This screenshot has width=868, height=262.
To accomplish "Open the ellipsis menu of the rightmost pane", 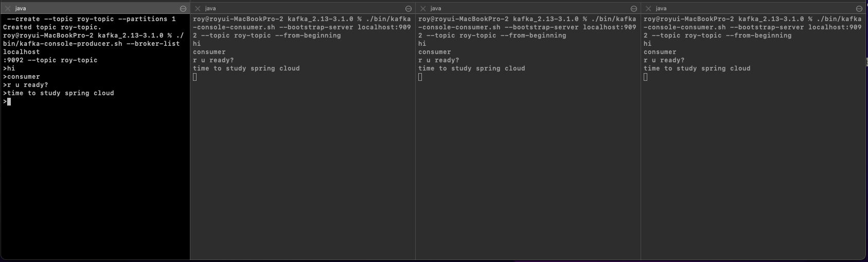I will point(859,9).
